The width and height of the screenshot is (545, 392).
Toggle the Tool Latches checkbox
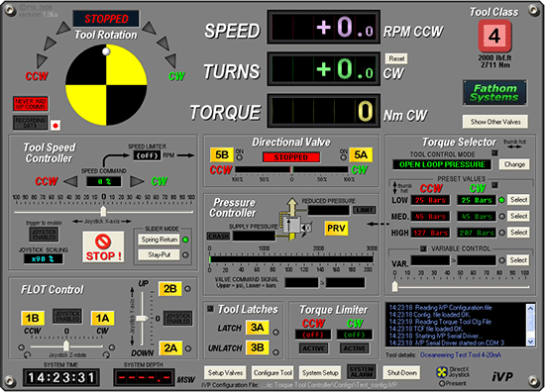pos(211,308)
